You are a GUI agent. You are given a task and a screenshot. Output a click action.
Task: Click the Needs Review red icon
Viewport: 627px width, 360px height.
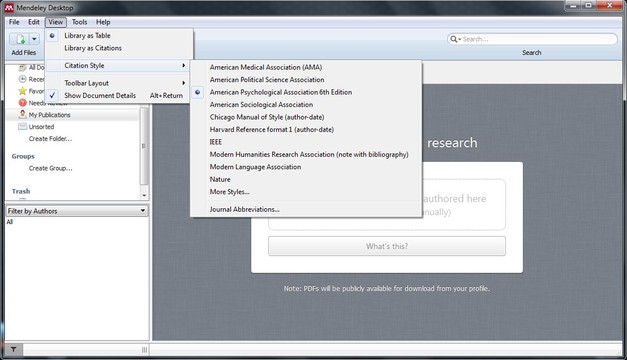pos(22,103)
